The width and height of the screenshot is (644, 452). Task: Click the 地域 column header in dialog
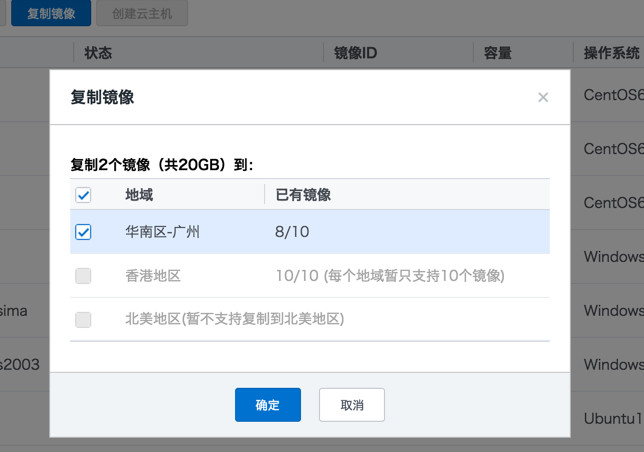[x=139, y=195]
